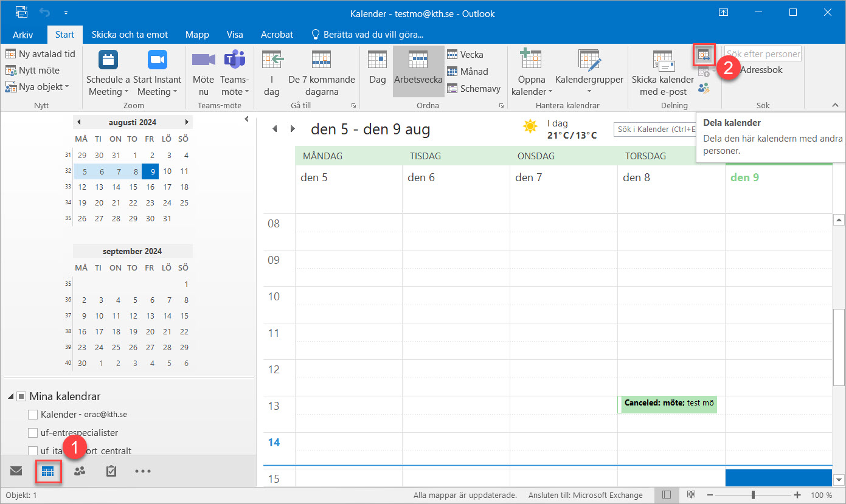Open the Visa tab
Screen dimensions: 846x504
point(235,35)
